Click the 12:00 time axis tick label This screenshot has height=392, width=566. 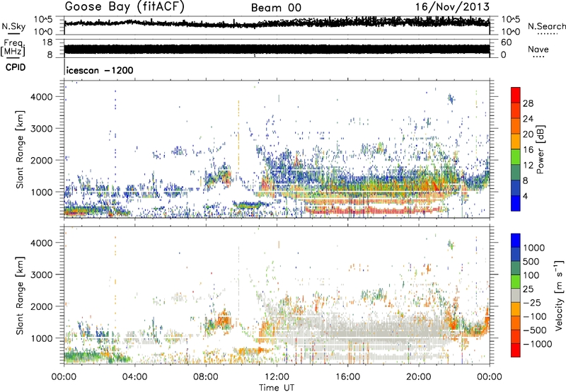pos(277,377)
